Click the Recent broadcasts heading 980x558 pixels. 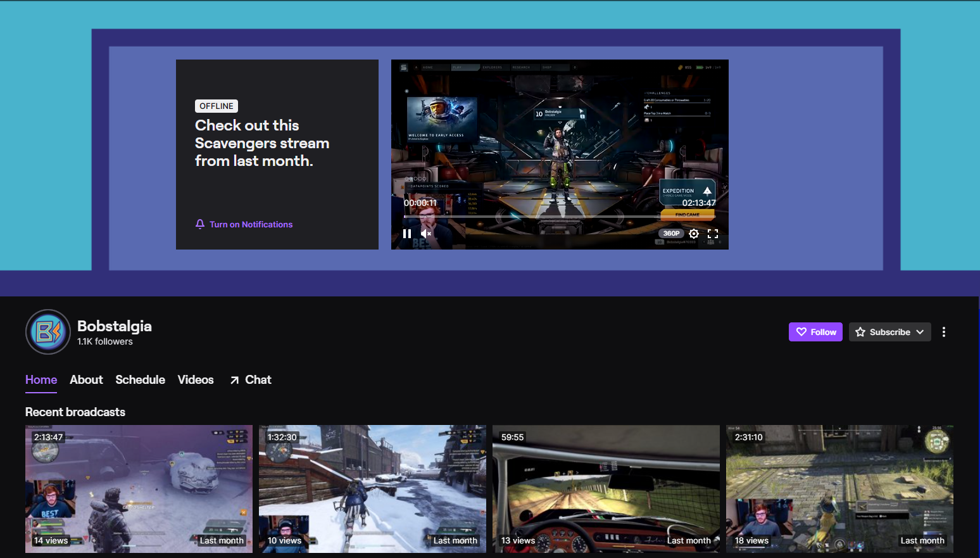(75, 412)
